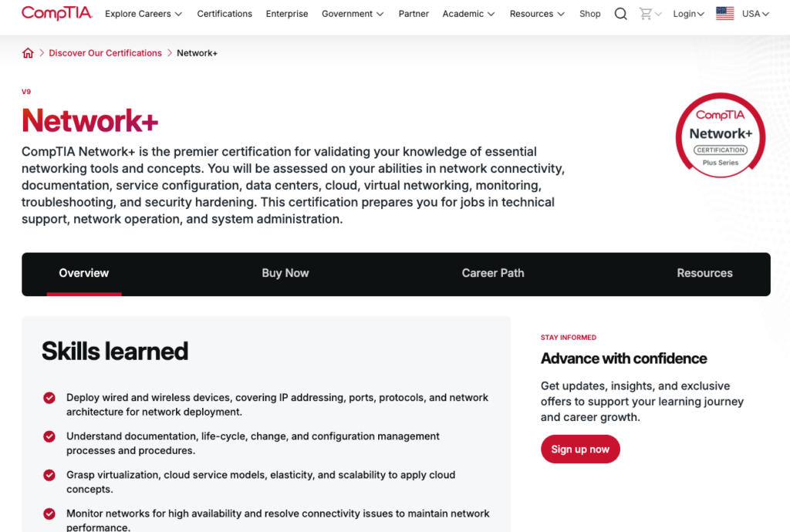This screenshot has width=790, height=532.
Task: Open the Certifications menu item
Action: (225, 13)
